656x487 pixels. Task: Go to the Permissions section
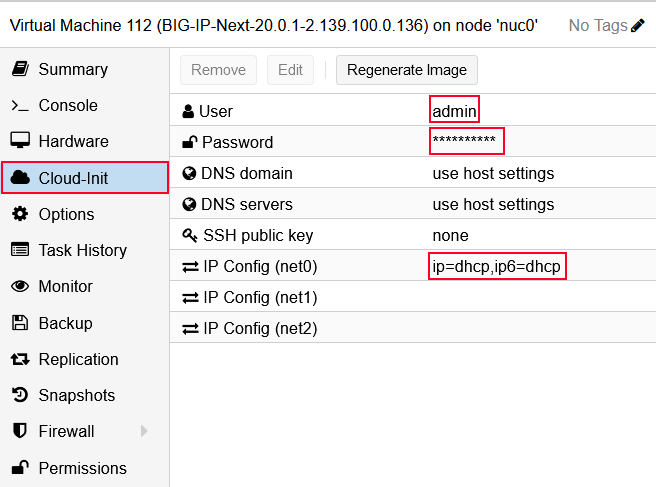pyautogui.click(x=82, y=468)
